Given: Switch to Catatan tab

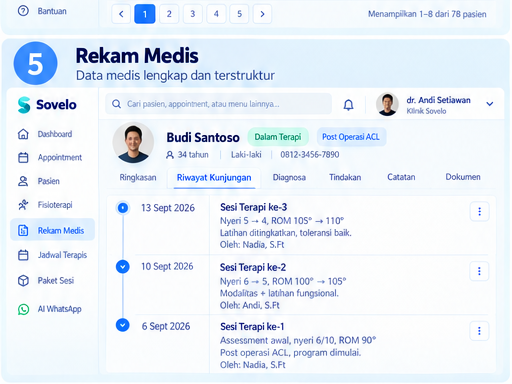Looking at the screenshot, I should tap(401, 177).
